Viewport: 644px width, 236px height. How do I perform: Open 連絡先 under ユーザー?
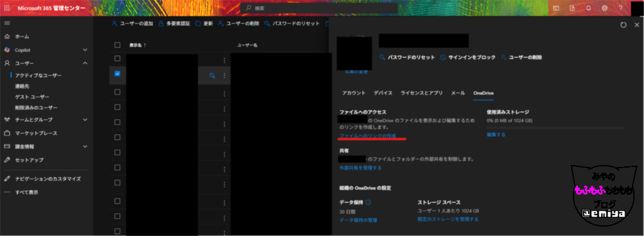tap(22, 87)
